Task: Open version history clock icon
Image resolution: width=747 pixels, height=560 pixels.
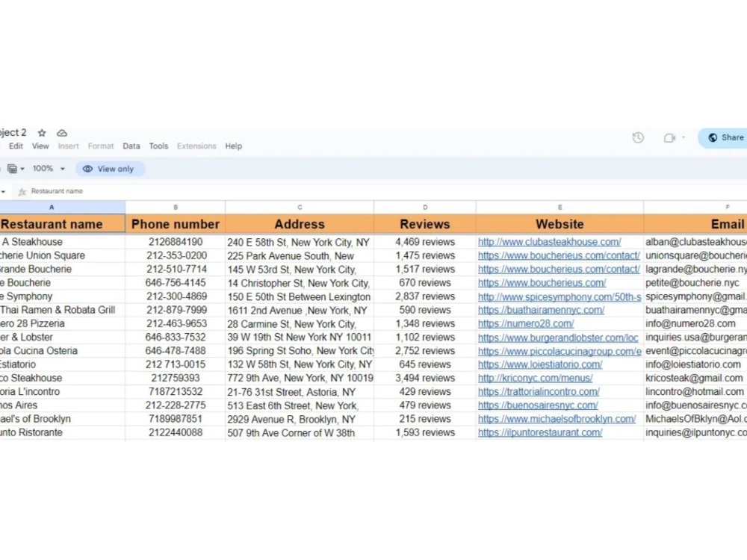Action: click(638, 137)
